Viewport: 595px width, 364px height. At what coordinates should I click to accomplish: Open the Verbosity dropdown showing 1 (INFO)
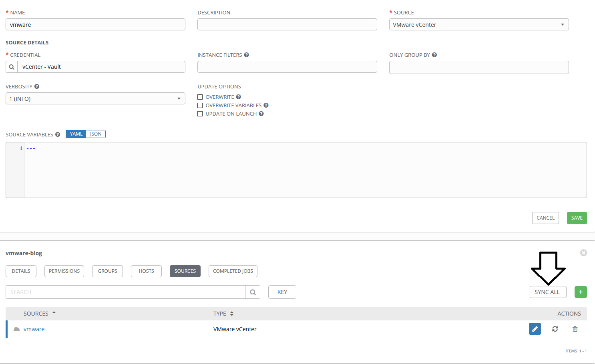click(95, 98)
